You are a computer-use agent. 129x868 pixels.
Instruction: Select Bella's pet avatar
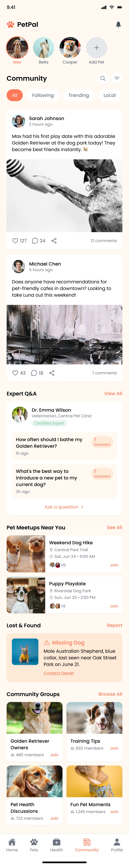[43, 48]
